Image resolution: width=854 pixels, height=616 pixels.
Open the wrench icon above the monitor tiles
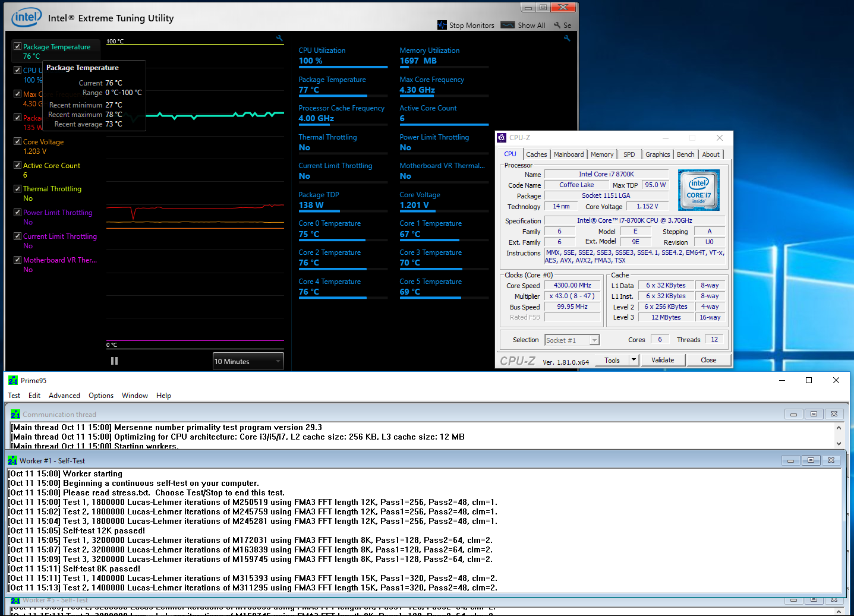coord(567,38)
